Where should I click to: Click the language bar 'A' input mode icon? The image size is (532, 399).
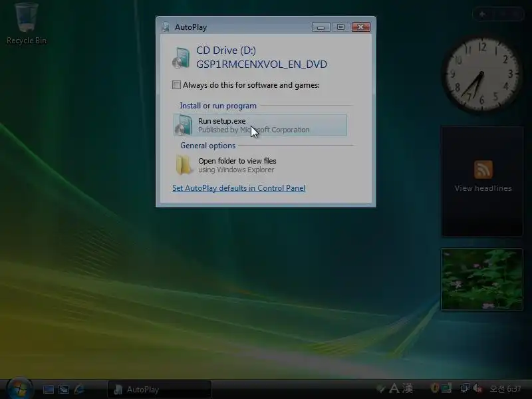(394, 388)
